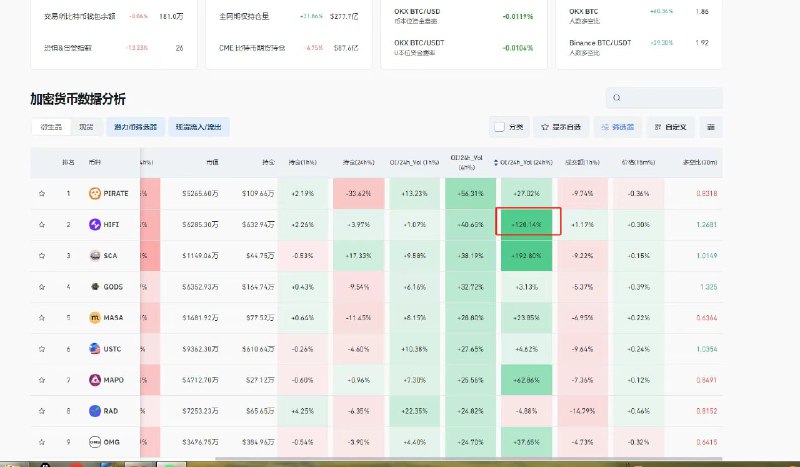The width and height of the screenshot is (800, 467).
Task: Click the USTC coin logo icon
Action: click(x=94, y=349)
